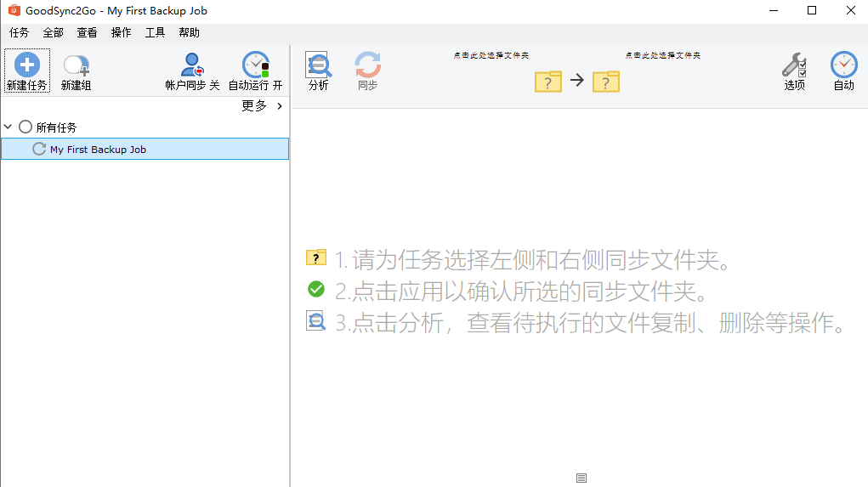Screen dimensions: 868x487
Task: Click the step 3 analyze magnifier icon
Action: 316,321
